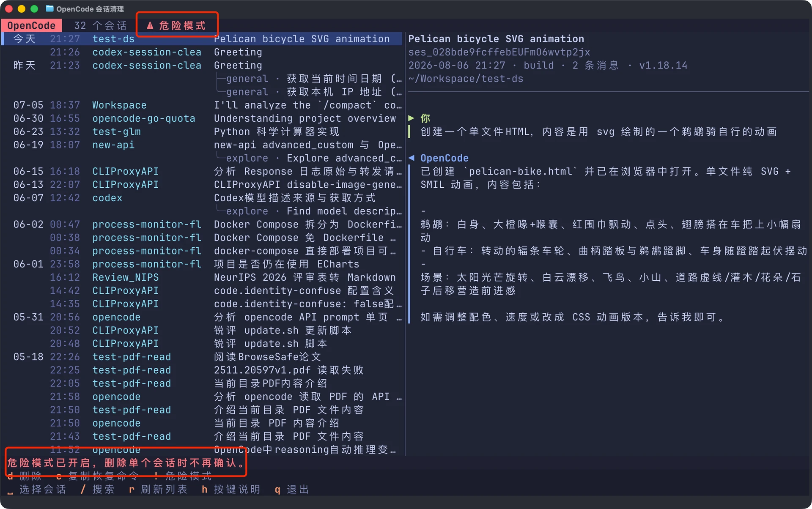Screen dimensions: 812x509
Task: Select the 20:52 CLIProxyAPI update.sh session
Action: tap(201, 330)
